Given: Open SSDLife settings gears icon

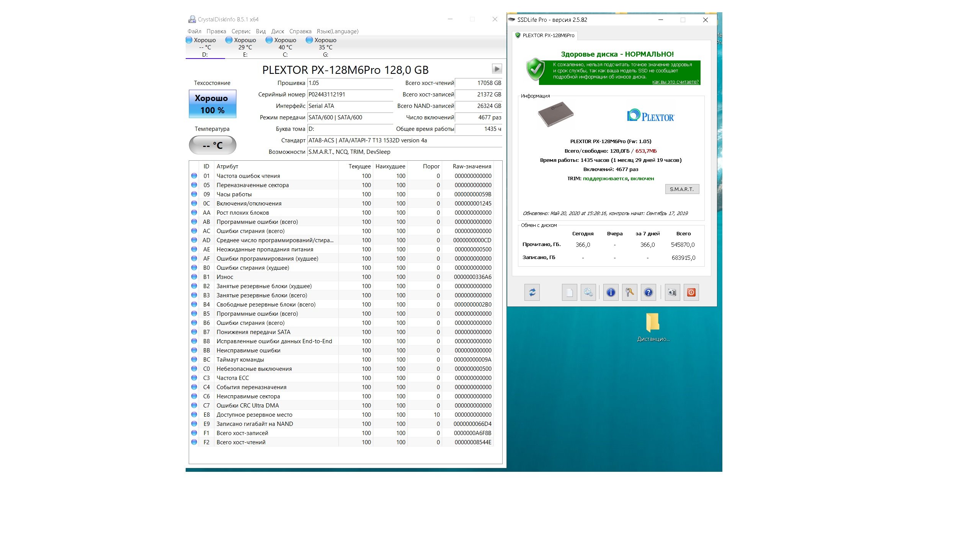Looking at the screenshot, I should (x=588, y=293).
